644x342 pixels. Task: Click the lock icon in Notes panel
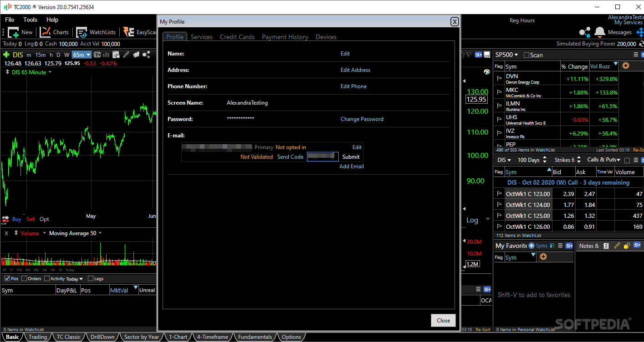[x=627, y=246]
